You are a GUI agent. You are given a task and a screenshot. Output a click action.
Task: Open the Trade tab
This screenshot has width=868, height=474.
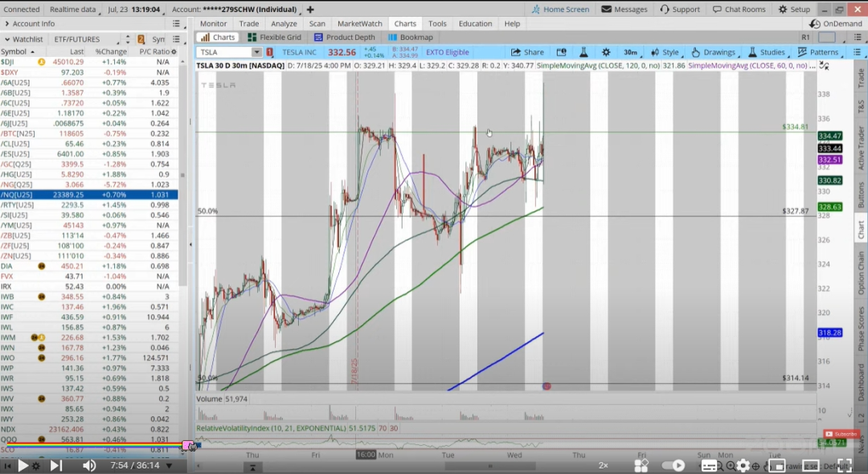(x=248, y=24)
